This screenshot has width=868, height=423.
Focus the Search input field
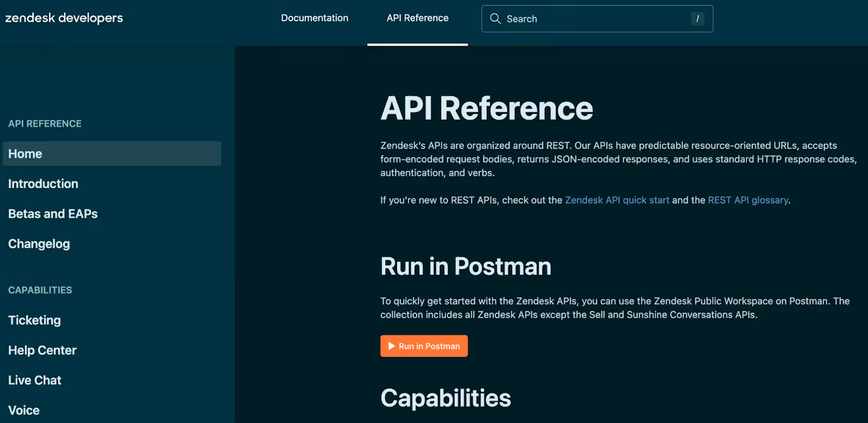[597, 18]
